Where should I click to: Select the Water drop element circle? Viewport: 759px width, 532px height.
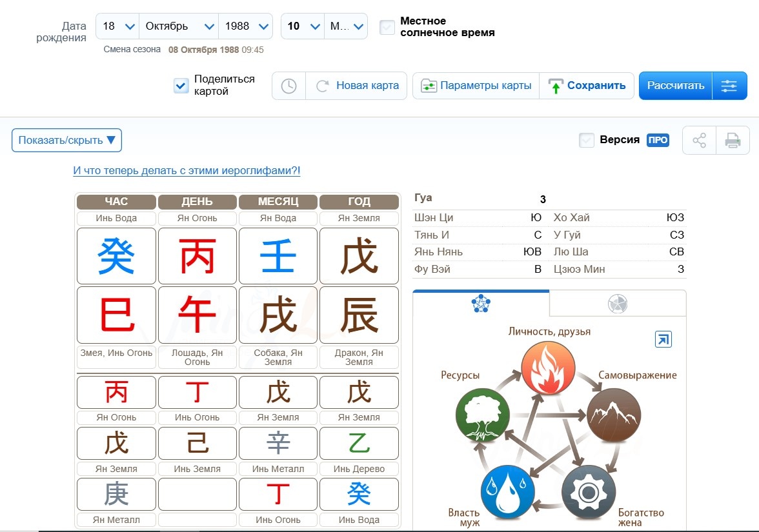pyautogui.click(x=508, y=492)
